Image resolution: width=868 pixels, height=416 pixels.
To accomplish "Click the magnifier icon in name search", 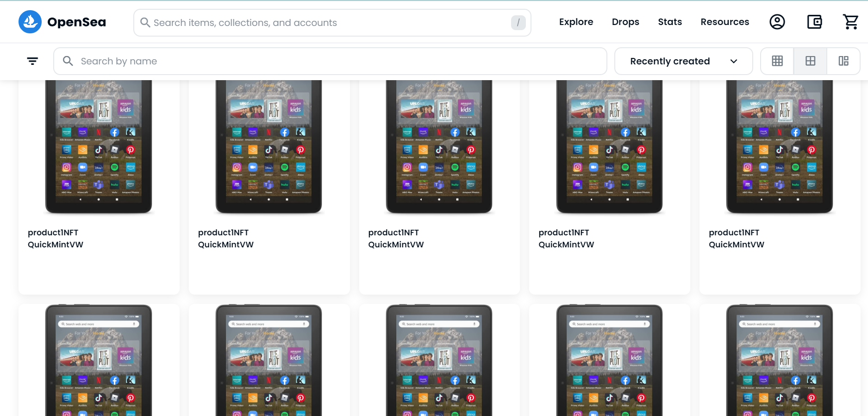I will click(x=68, y=61).
